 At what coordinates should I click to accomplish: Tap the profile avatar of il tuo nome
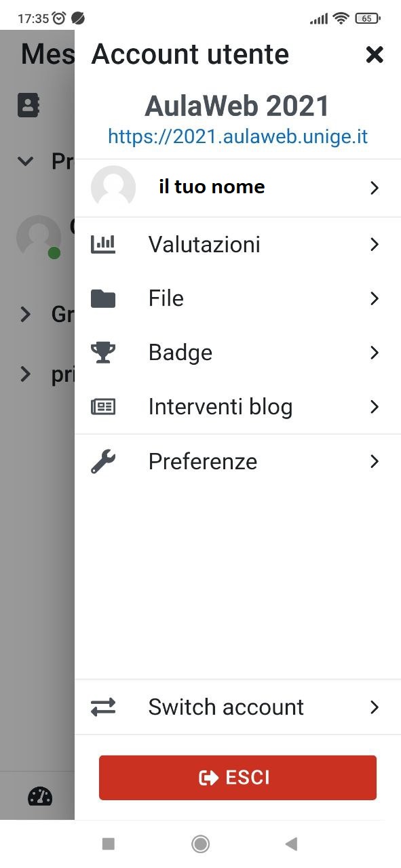coord(113,187)
